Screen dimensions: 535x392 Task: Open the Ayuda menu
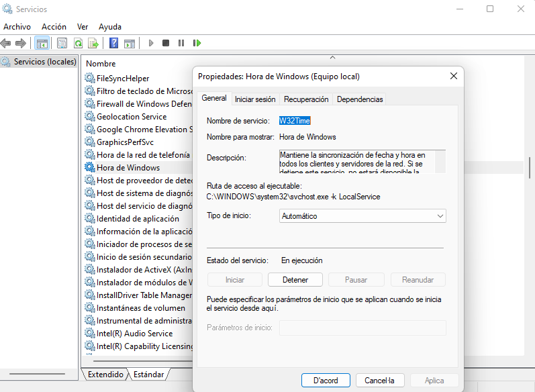pos(110,27)
